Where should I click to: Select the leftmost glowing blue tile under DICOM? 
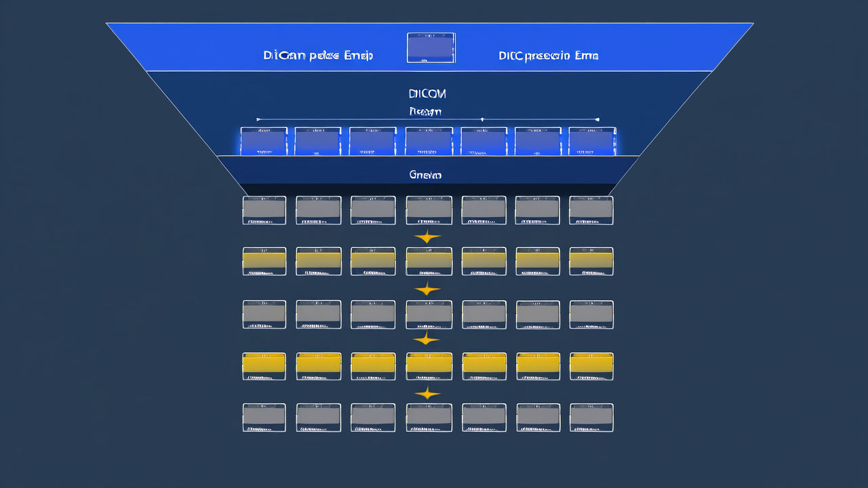(264, 141)
